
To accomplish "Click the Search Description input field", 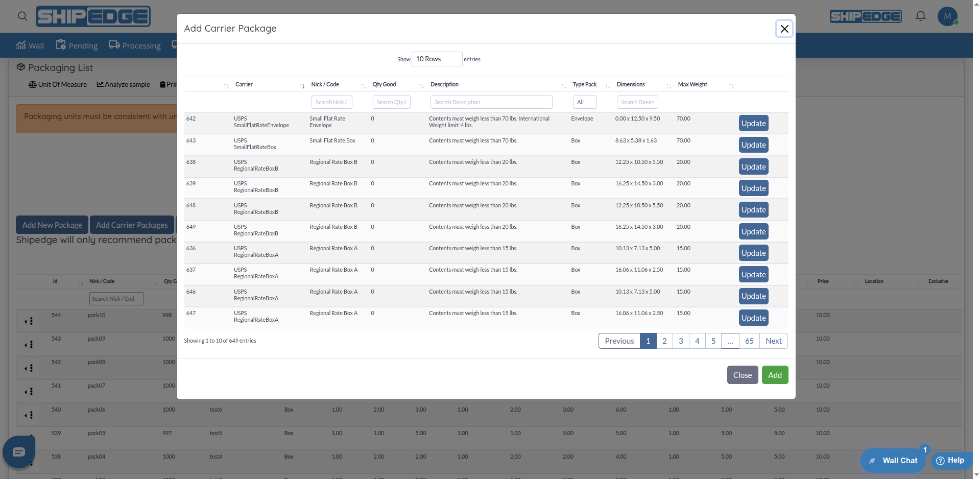I will (x=491, y=102).
